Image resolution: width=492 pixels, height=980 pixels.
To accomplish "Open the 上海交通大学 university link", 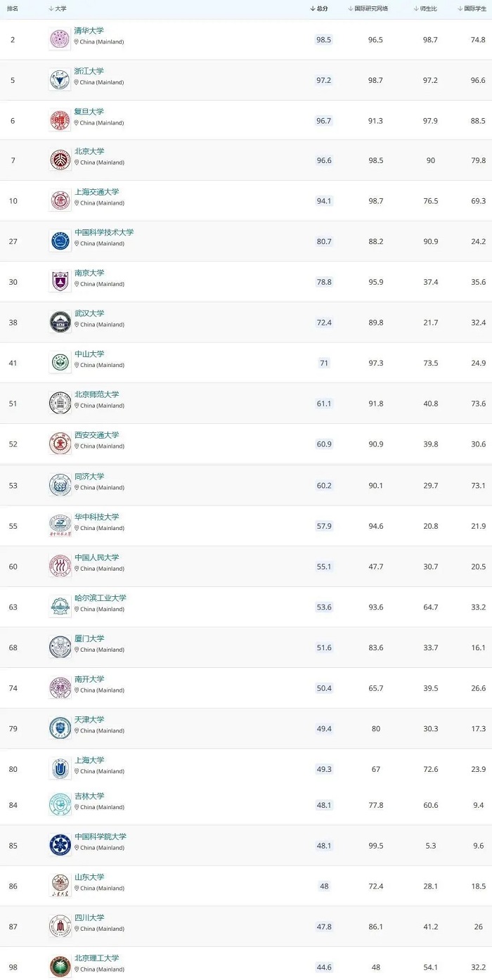I will [97, 192].
